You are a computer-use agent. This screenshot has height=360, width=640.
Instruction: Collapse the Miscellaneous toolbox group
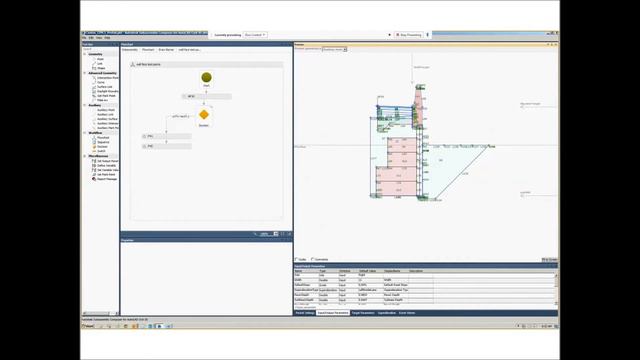pos(85,156)
